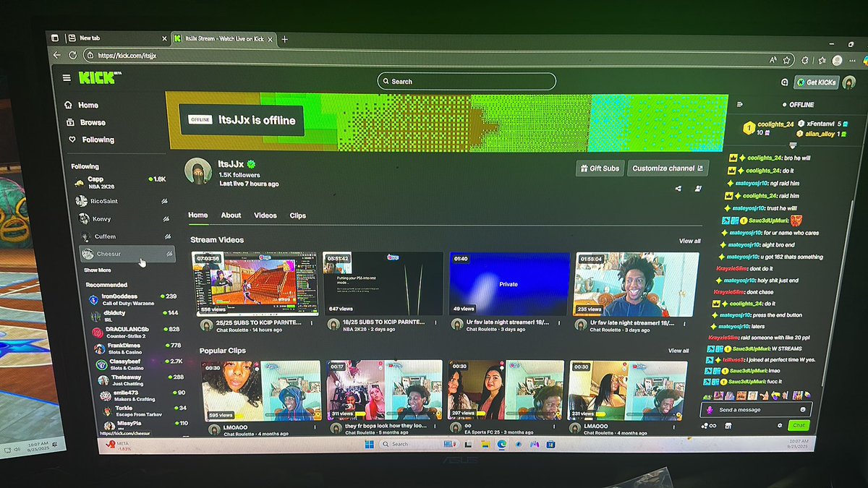868x488 pixels.
Task: Click the green Chat send button
Action: [x=799, y=426]
